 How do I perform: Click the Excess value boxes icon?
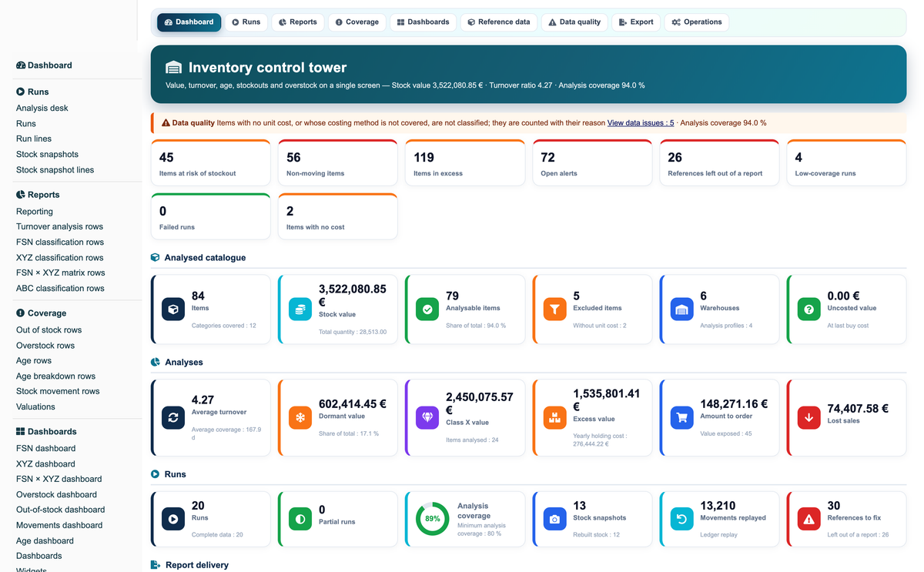(554, 418)
